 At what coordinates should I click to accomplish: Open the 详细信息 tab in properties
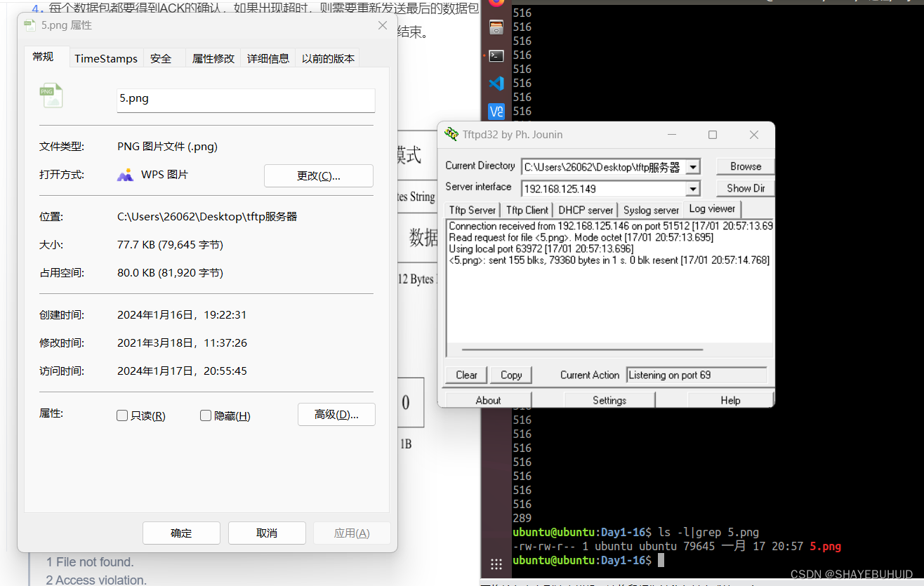268,58
